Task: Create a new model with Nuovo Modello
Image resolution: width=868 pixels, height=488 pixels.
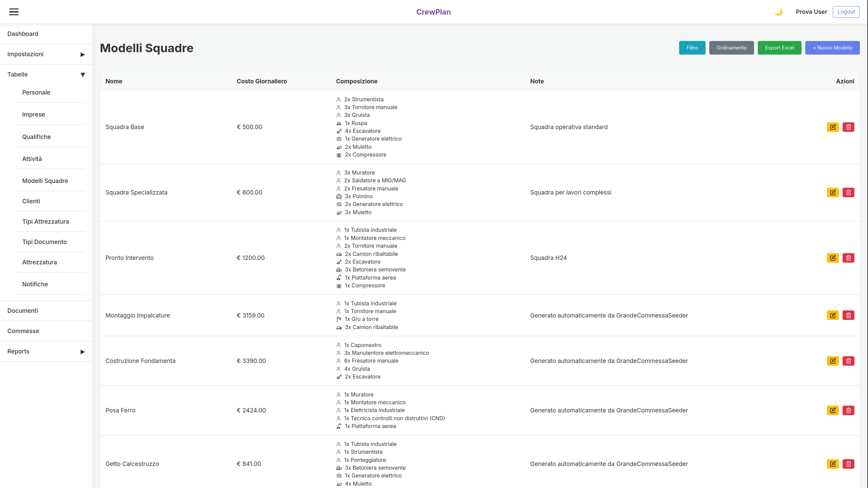Action: pyautogui.click(x=832, y=48)
